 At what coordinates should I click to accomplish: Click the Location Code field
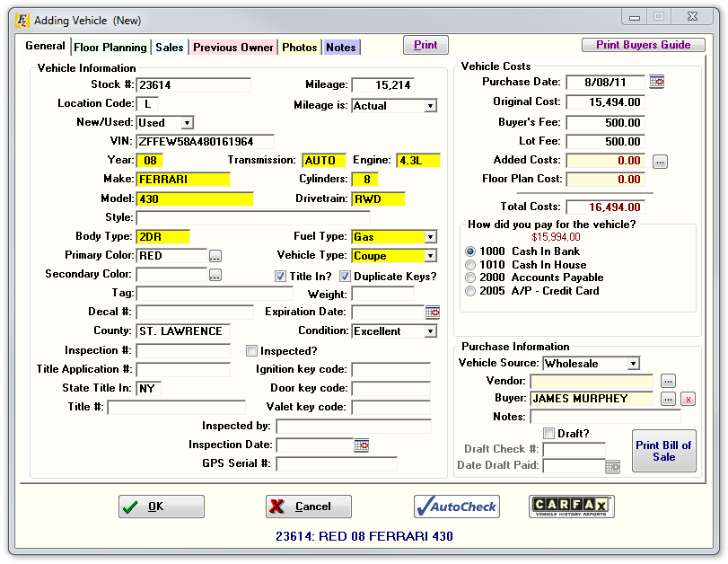tap(147, 104)
